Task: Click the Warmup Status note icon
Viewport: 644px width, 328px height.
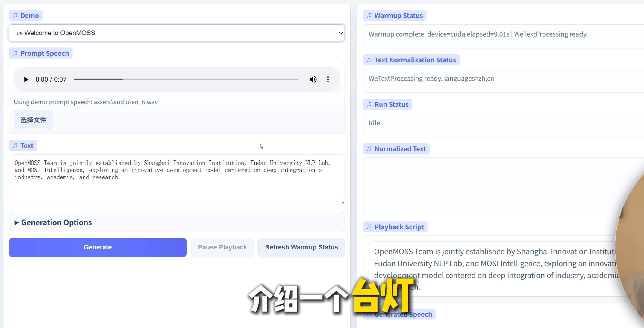Action: 369,16
